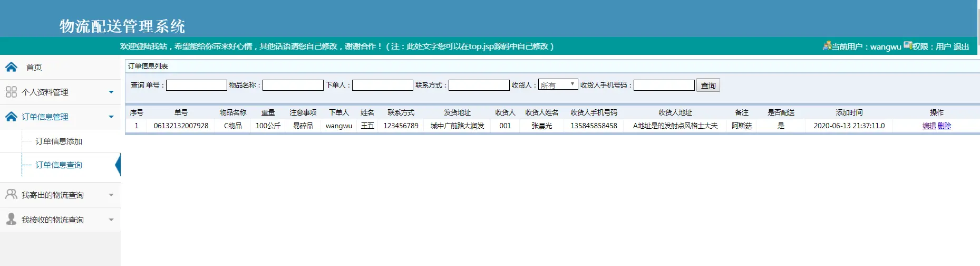Select 订单信息查询 submenu item
The width and height of the screenshot is (980, 266).
[x=59, y=165]
